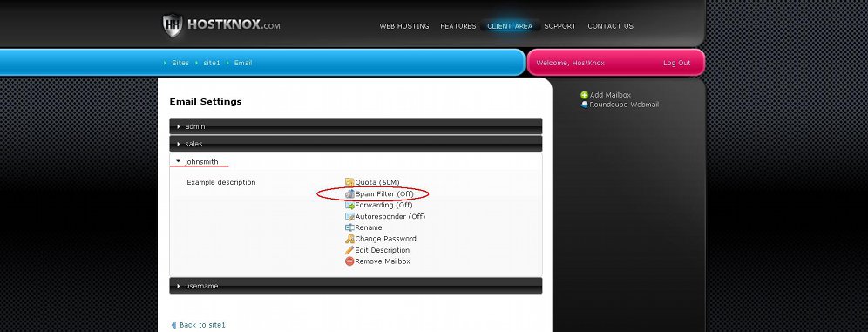Click the HostKnox shield logo icon
The image size is (868, 332).
173,25
